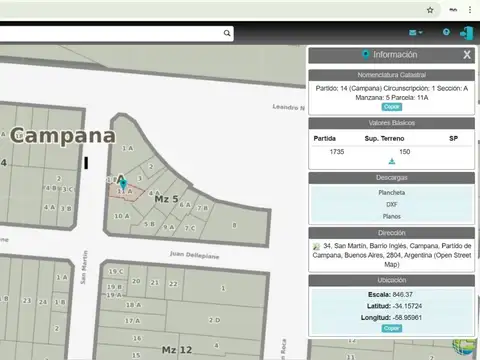Download the DXF file

(392, 204)
